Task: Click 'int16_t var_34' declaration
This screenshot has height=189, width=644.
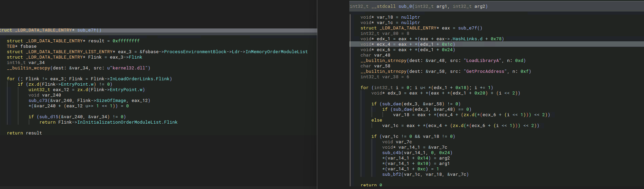Action: pyautogui.click(x=26, y=63)
